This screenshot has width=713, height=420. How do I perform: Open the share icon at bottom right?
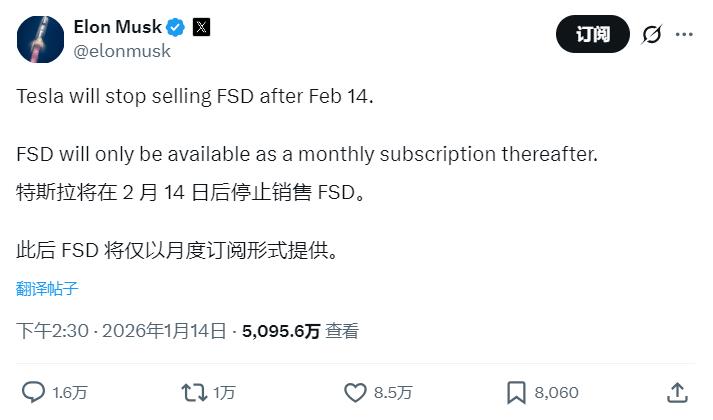[677, 392]
